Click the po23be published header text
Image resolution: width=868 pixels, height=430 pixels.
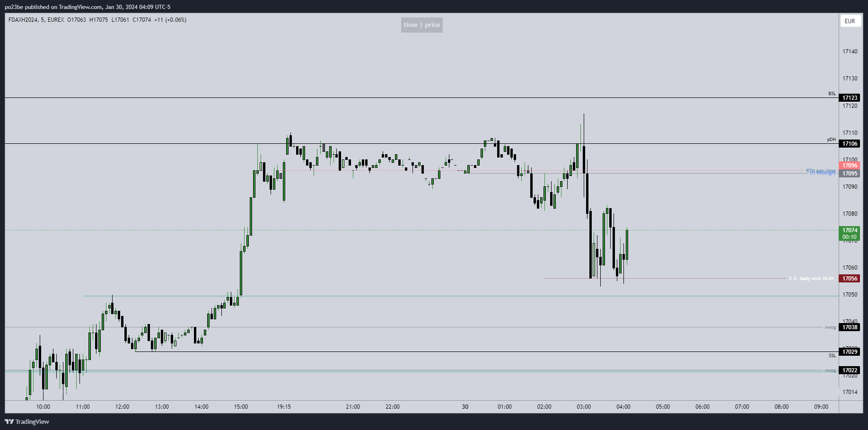(x=88, y=7)
